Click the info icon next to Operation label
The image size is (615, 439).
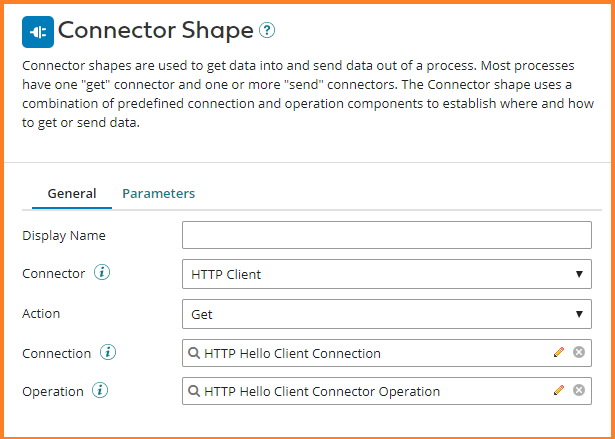point(102,391)
